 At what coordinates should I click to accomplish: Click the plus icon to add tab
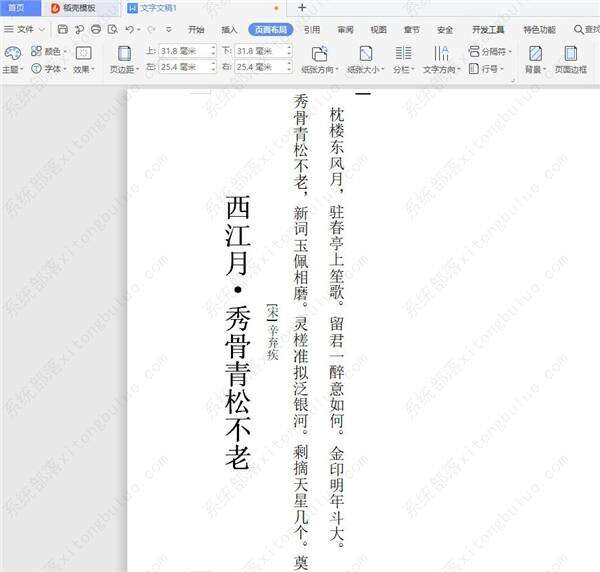[302, 8]
